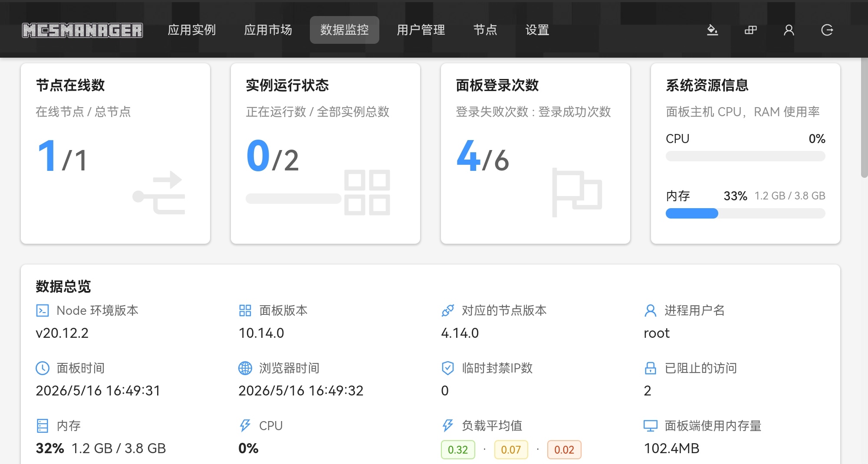
Task: Click the page vertical scrollbar
Action: [864, 118]
